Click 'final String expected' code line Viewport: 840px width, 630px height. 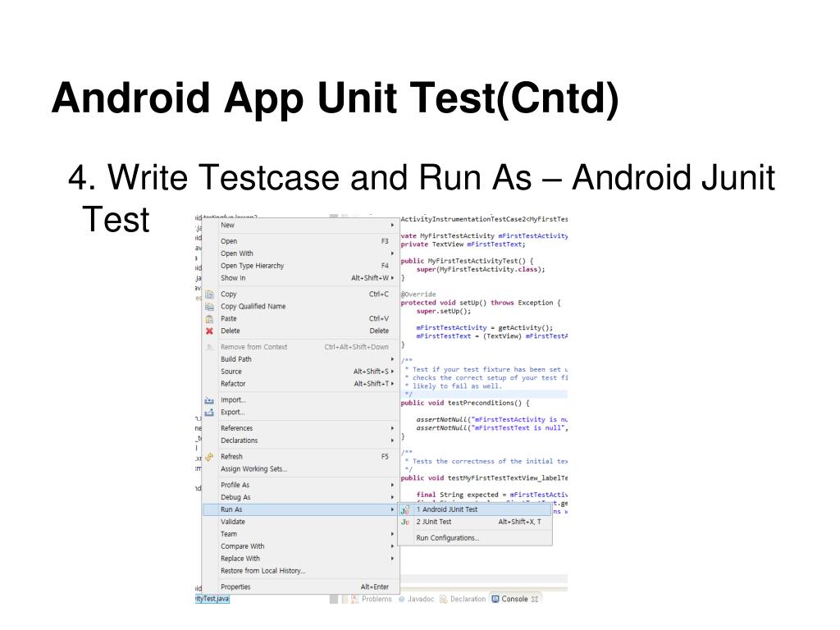[x=492, y=495]
